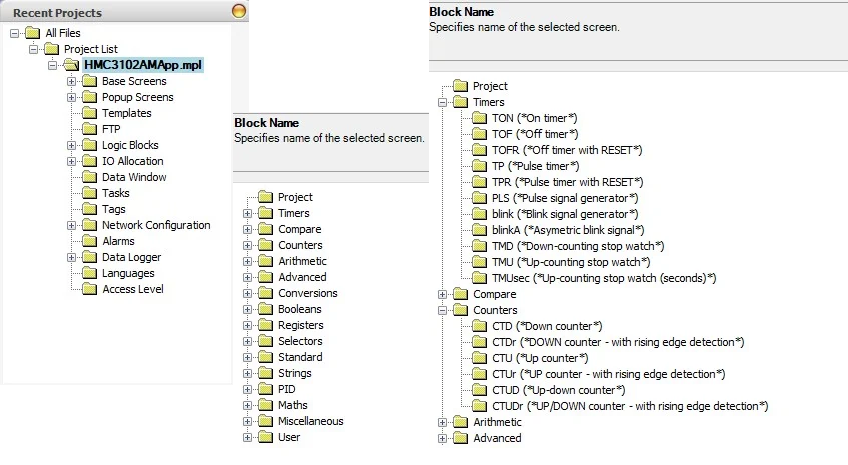Select IO Allocation in project tree
The height and width of the screenshot is (465, 848).
click(x=132, y=161)
